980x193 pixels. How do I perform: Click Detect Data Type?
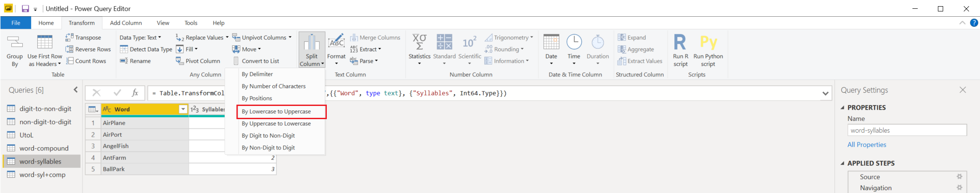point(146,49)
